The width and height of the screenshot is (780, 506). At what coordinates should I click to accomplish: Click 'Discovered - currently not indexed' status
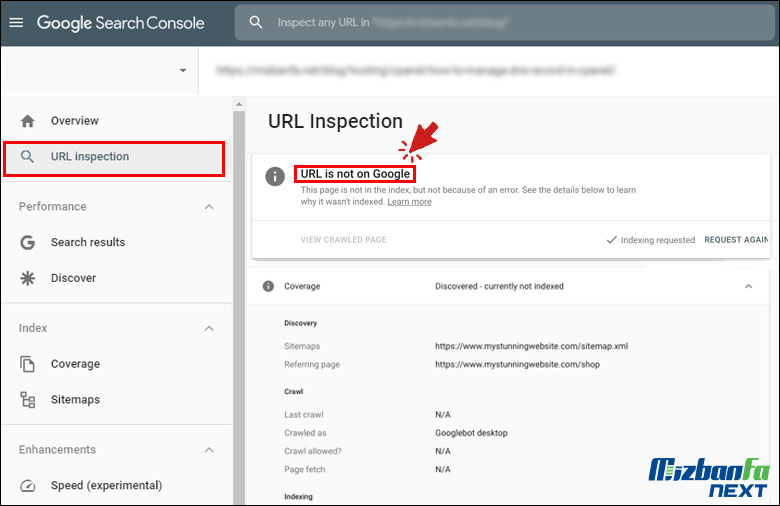pyautogui.click(x=499, y=286)
